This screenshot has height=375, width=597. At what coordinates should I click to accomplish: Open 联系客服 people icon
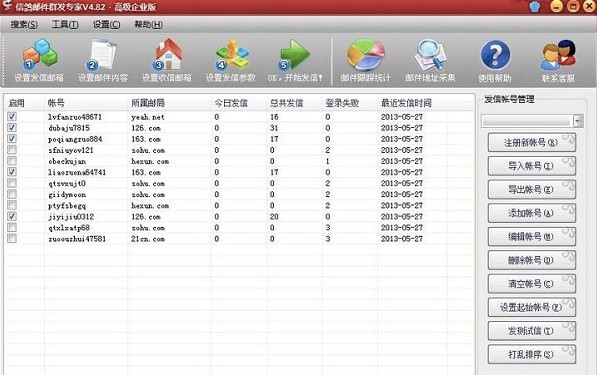(x=558, y=55)
